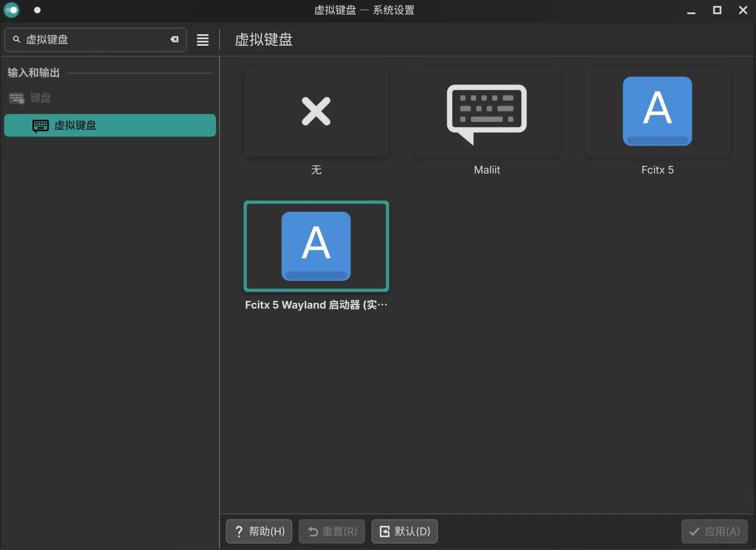Image resolution: width=756 pixels, height=550 pixels.
Task: Select the Fcitx 5 keyboard tile
Action: coord(658,111)
